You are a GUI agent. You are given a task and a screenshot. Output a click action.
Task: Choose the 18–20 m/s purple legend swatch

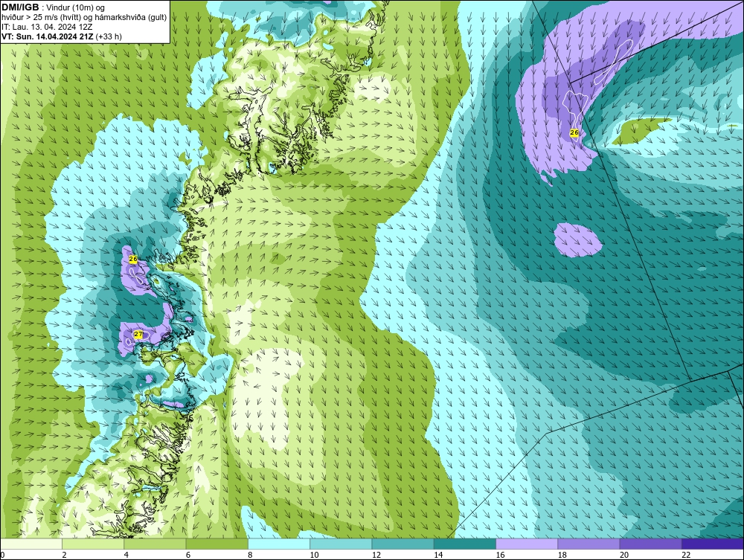coord(589,544)
